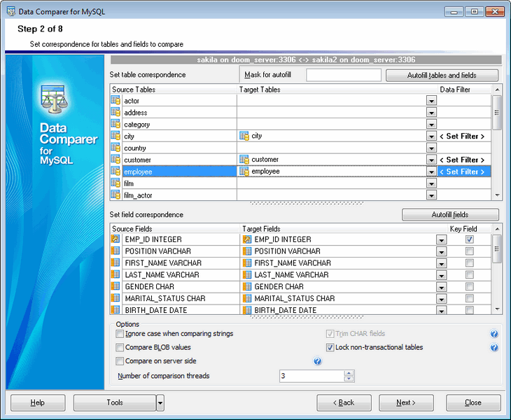Decrease the number of comparison threads
This screenshot has height=420, width=511.
coord(349,379)
